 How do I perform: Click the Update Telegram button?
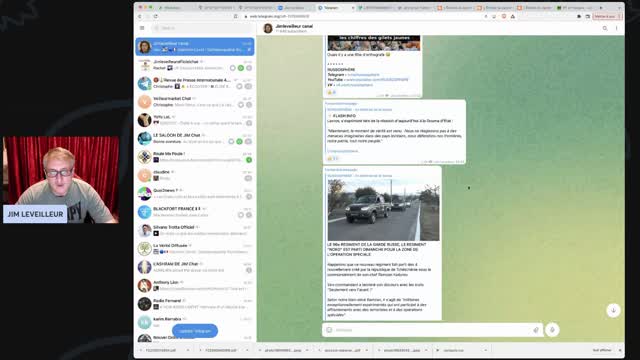195,331
